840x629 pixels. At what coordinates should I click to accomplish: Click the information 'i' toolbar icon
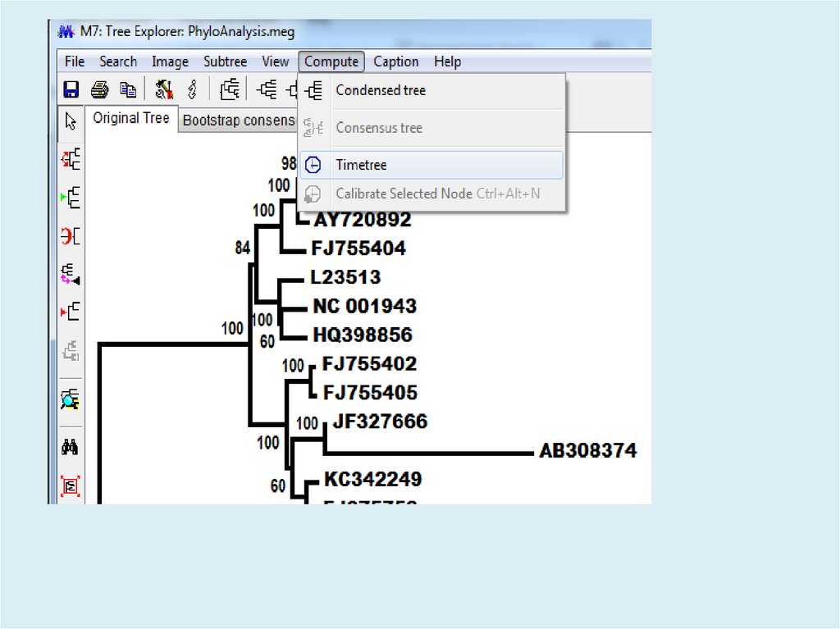[193, 89]
